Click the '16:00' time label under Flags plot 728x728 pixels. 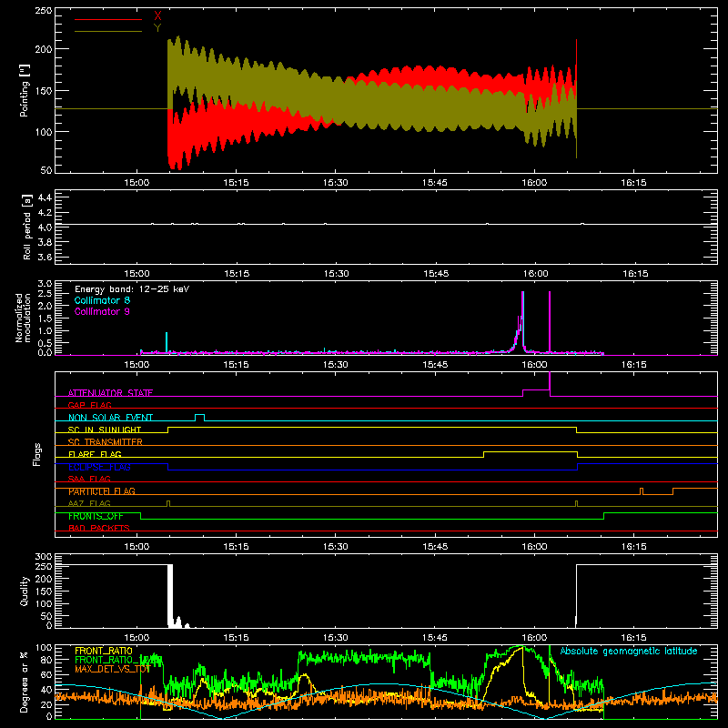tap(534, 547)
